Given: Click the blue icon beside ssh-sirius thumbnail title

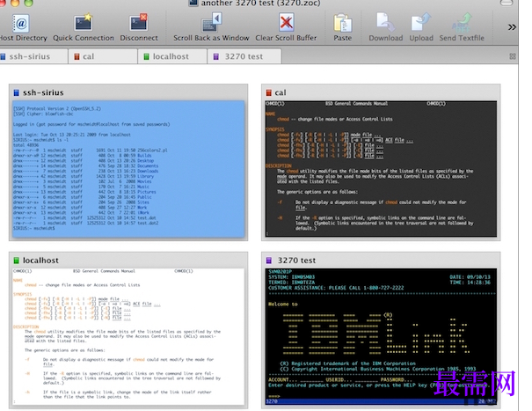Looking at the screenshot, I should (16, 92).
